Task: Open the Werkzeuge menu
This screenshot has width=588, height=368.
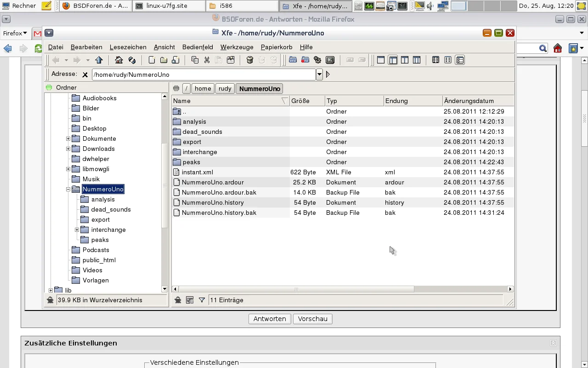Action: tap(237, 47)
